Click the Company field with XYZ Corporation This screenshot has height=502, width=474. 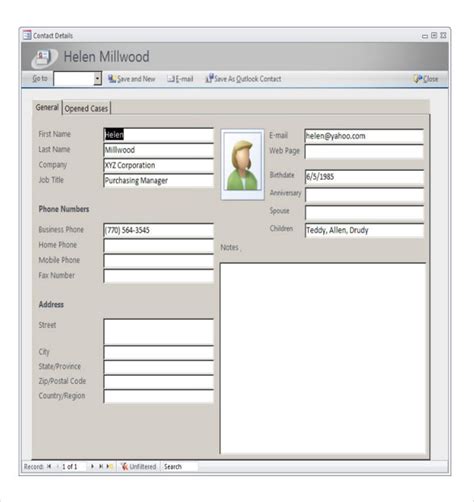pos(158,165)
